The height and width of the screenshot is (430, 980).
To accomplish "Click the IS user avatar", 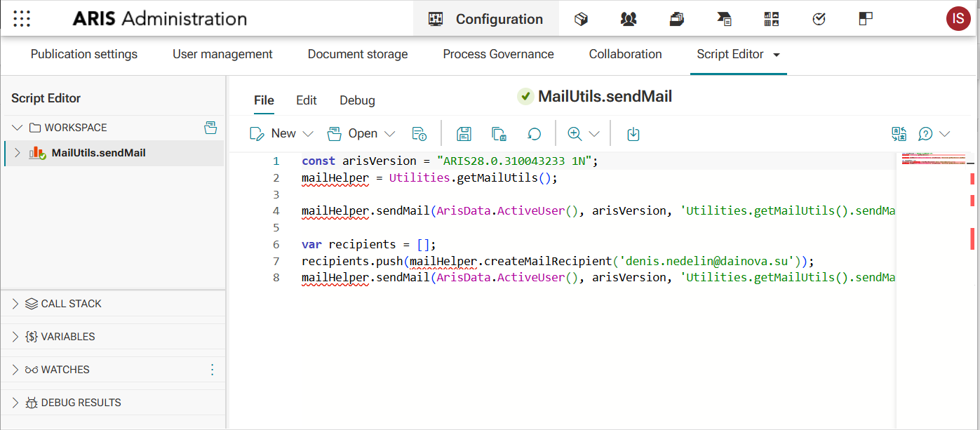I will [958, 18].
